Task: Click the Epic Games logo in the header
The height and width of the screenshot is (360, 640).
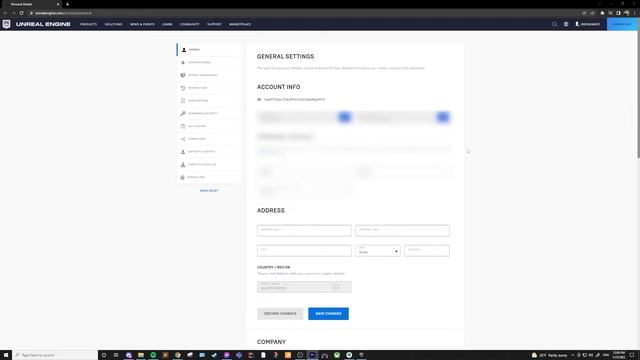Action: (x=7, y=24)
